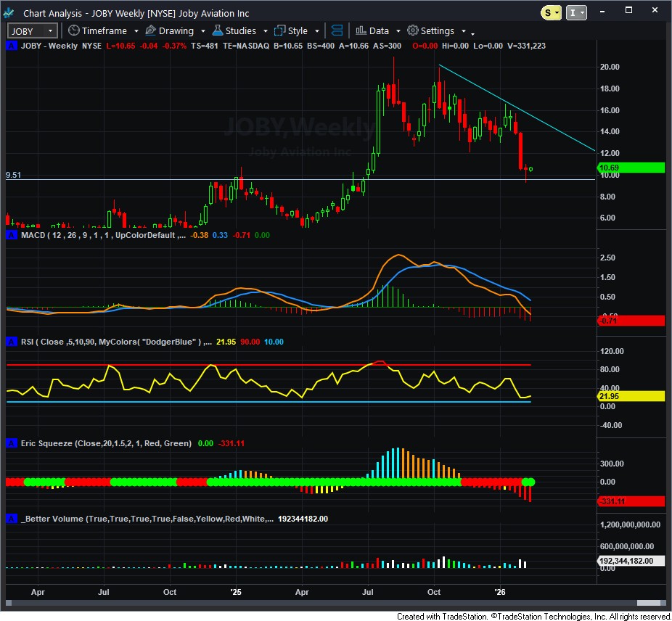
Task: Expand the dropdown arrow next to Studies
Action: (x=266, y=31)
